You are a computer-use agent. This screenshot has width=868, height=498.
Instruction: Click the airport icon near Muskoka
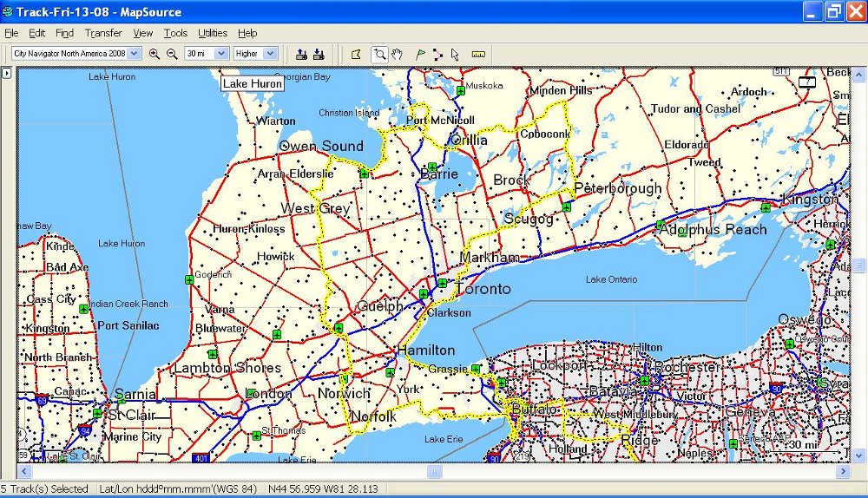pos(461,90)
